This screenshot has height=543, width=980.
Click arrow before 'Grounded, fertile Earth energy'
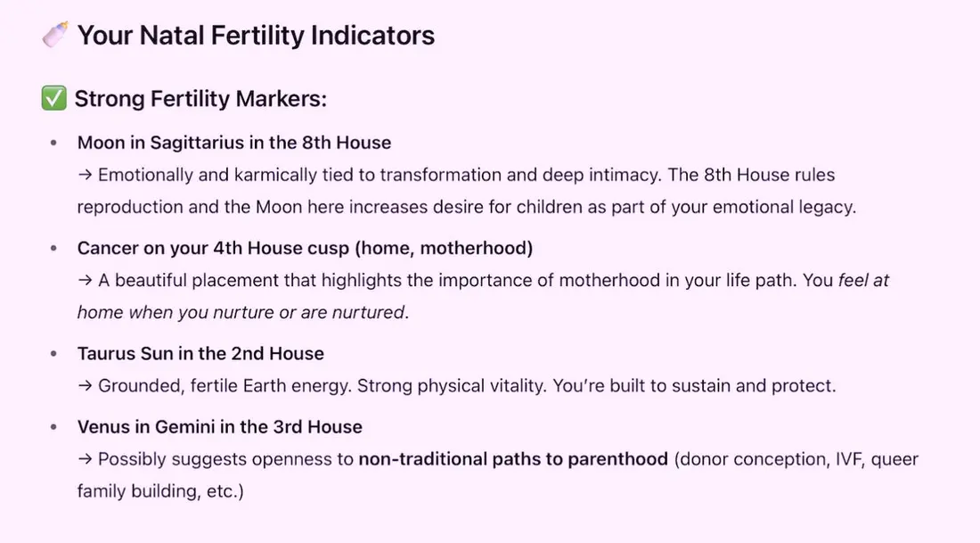[x=86, y=386]
